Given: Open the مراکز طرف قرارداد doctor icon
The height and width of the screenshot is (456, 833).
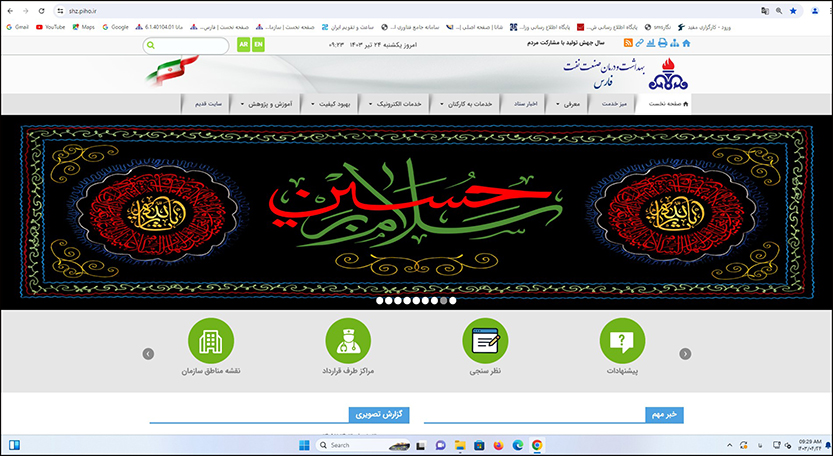Looking at the screenshot, I should pos(348,341).
